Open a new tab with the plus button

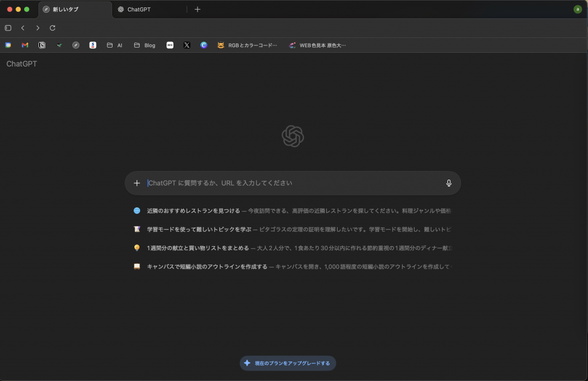click(198, 9)
